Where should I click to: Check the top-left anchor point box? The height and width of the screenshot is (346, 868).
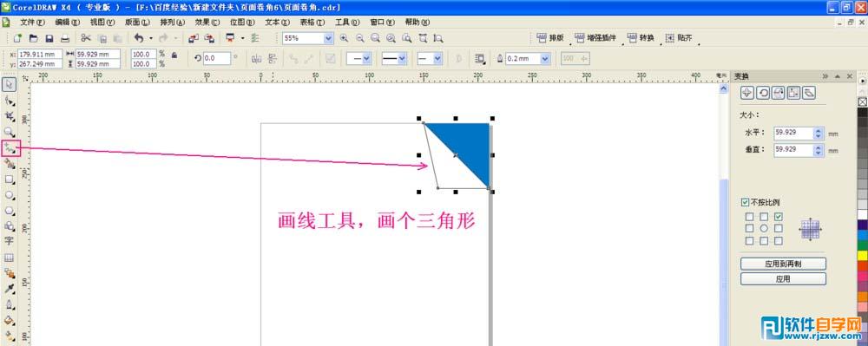(x=749, y=217)
